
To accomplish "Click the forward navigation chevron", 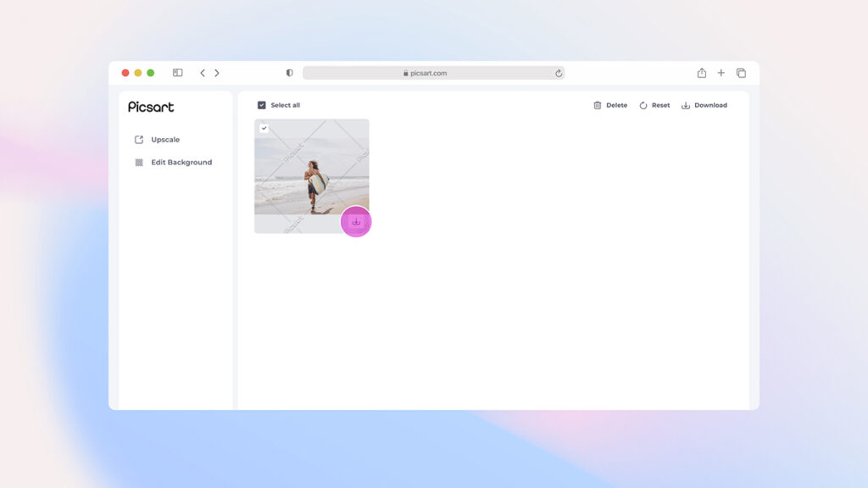I will pos(217,73).
